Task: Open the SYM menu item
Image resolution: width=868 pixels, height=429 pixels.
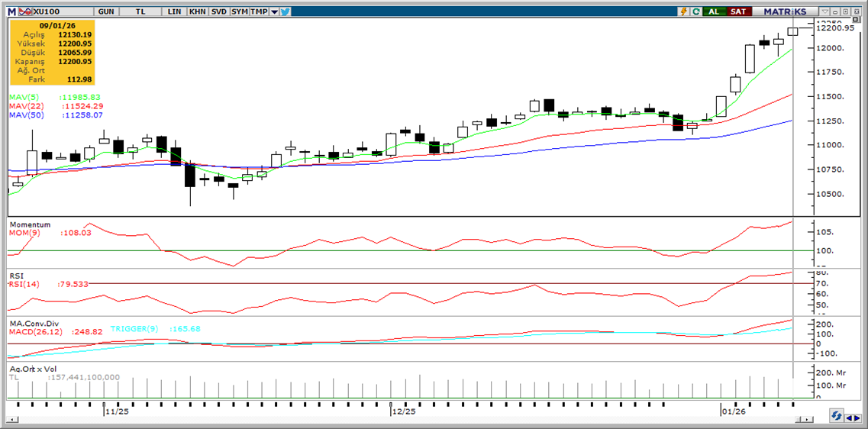Action: point(240,11)
